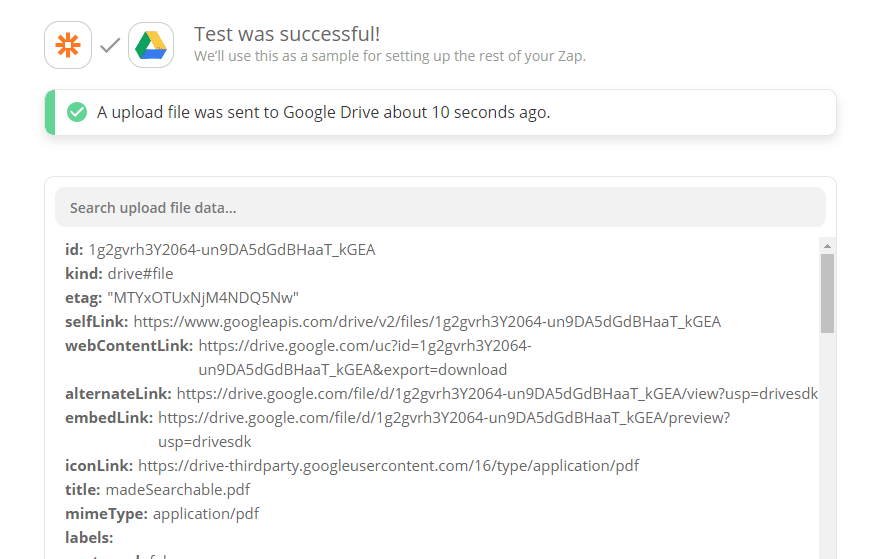Open the embedLink preview URL

pyautogui.click(x=443, y=418)
